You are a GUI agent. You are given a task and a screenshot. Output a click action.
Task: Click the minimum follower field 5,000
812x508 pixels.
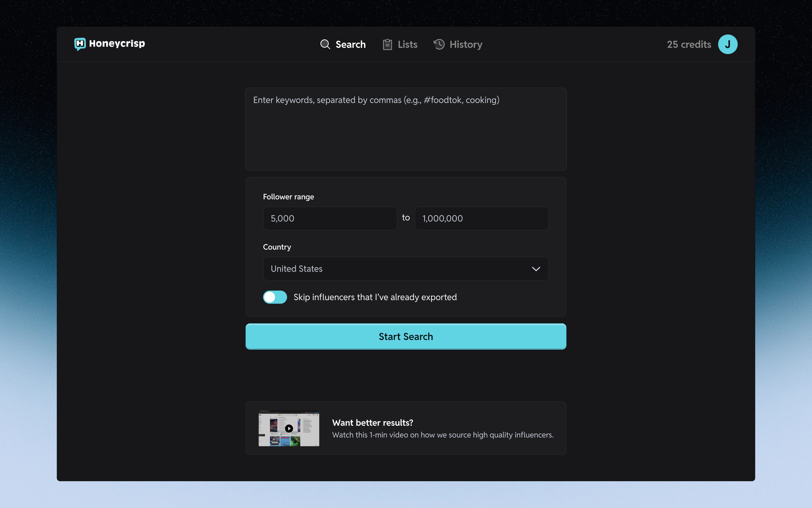pyautogui.click(x=330, y=218)
